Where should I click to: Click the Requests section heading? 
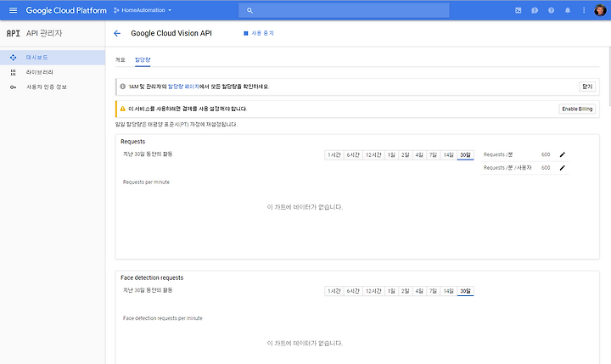click(x=133, y=142)
